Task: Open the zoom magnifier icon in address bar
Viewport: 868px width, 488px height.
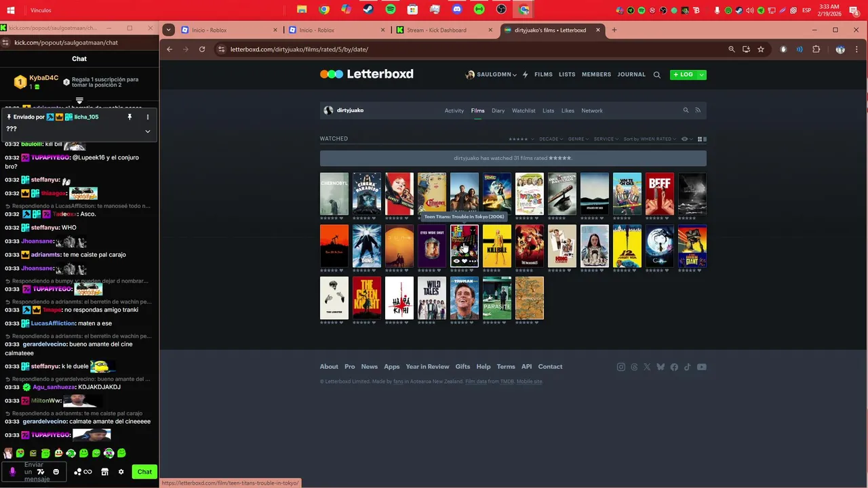Action: (731, 49)
